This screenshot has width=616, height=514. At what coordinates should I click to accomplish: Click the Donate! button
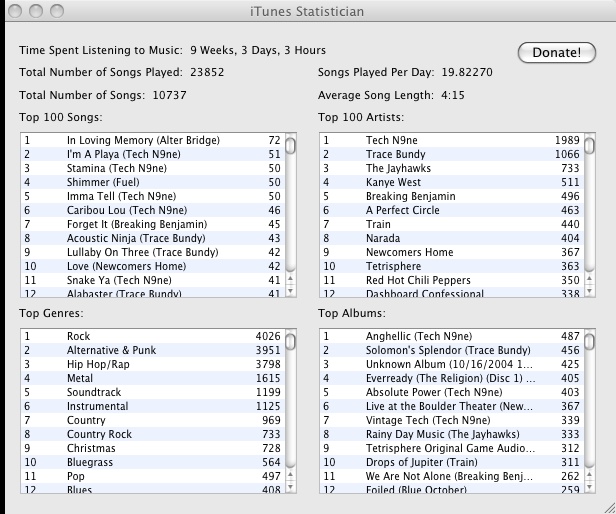click(x=557, y=52)
